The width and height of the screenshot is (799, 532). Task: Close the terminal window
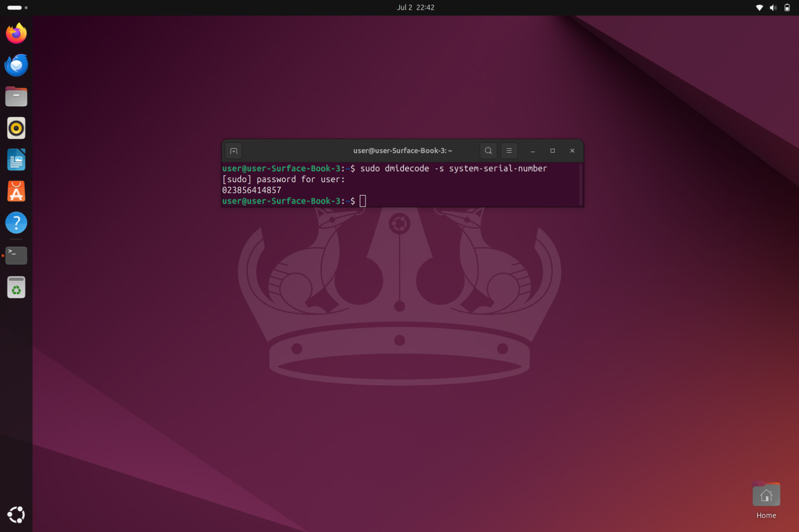pos(572,151)
